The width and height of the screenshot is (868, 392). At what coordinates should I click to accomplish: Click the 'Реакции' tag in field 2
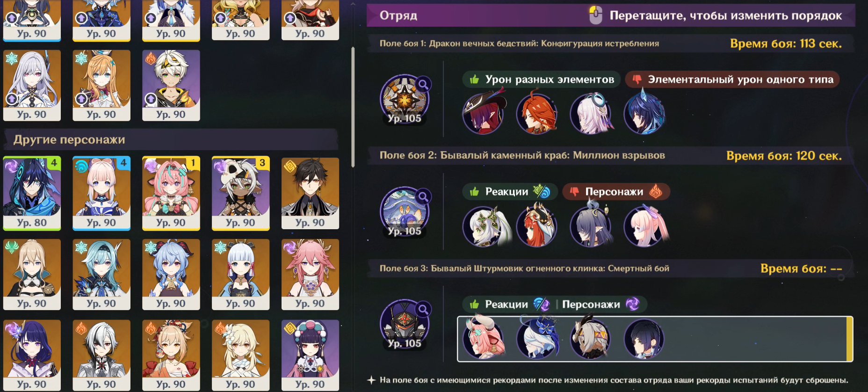pos(510,192)
